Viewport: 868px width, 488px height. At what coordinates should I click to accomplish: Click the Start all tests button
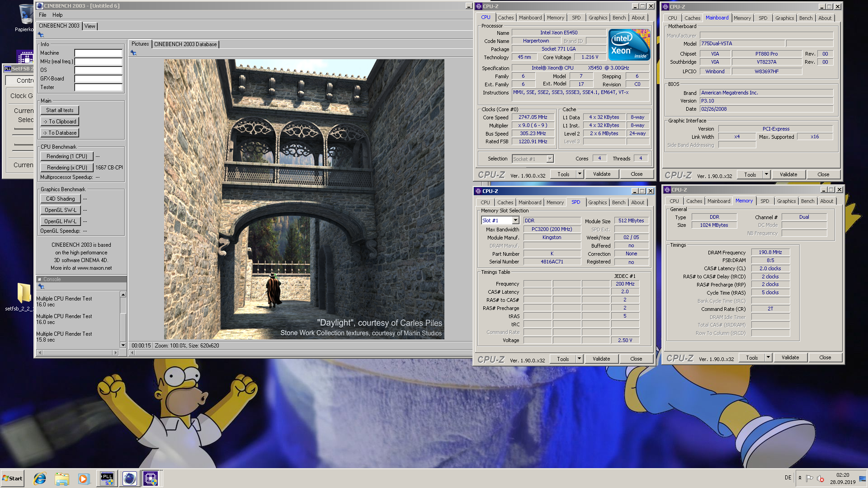[x=60, y=110]
